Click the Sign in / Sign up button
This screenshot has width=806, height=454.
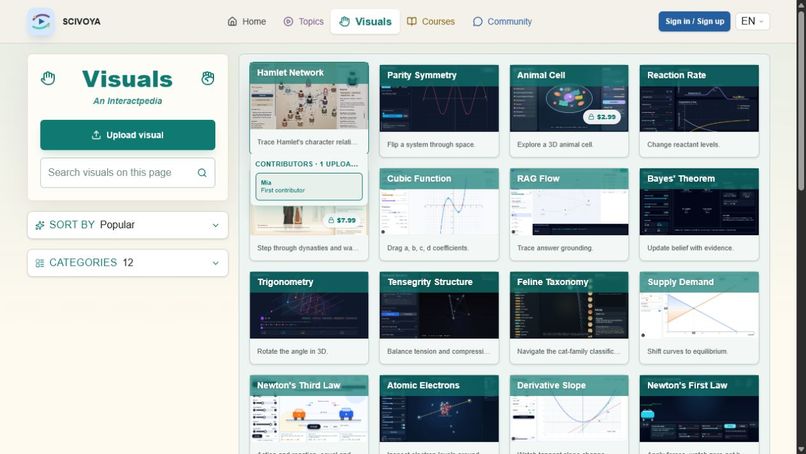pos(694,22)
